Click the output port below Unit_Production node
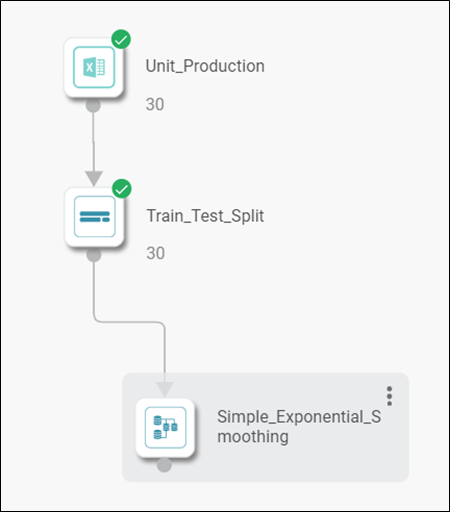Viewport: 450px width, 512px height. (93, 105)
